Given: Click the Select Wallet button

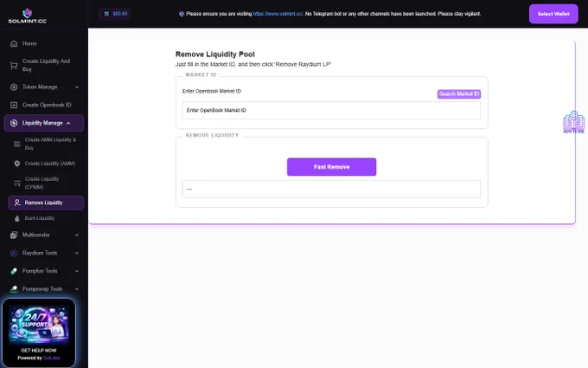Looking at the screenshot, I should [553, 14].
